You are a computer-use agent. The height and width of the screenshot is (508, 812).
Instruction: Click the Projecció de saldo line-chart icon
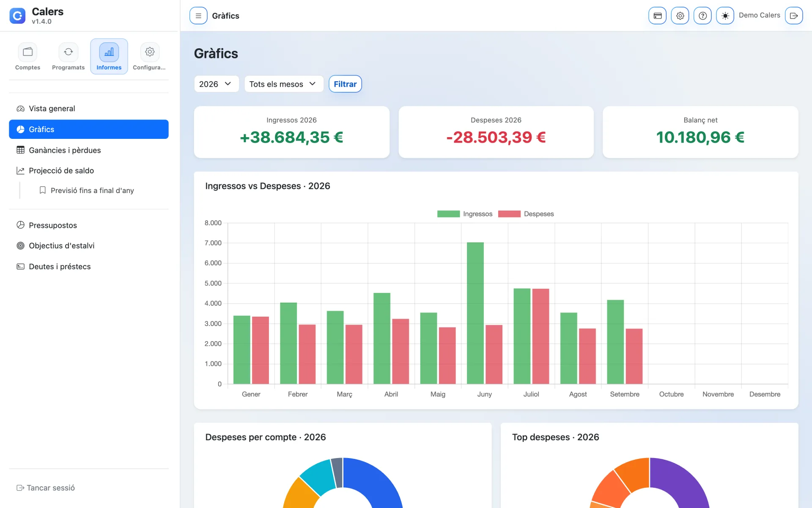click(x=20, y=171)
